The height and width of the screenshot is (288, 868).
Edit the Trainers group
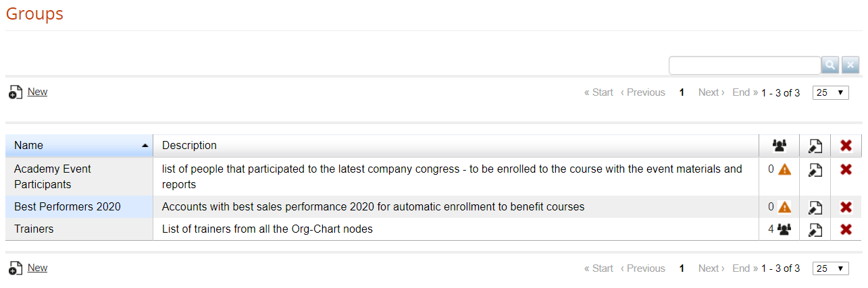(815, 230)
